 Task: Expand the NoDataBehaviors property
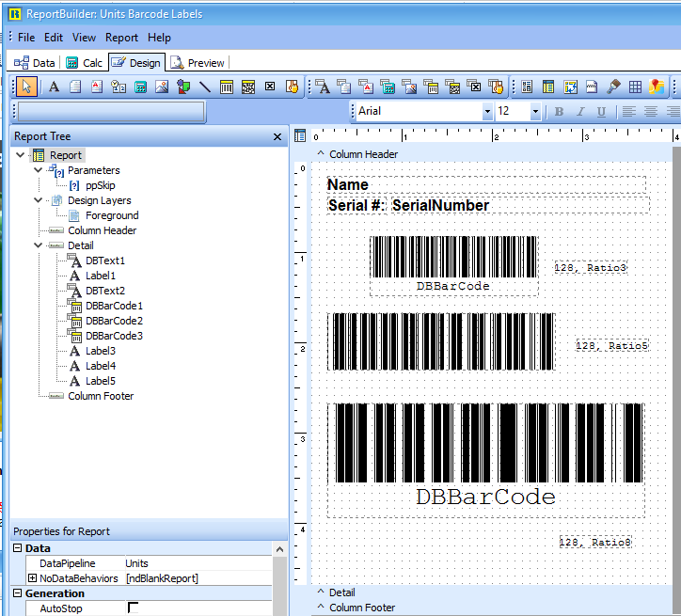pyautogui.click(x=32, y=578)
